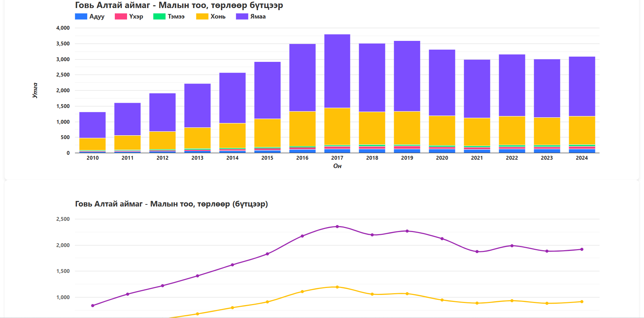Screen dimensions: 644x318
Task: Click the blue Адуу segment of the 2024 bar
Action: tap(582, 151)
